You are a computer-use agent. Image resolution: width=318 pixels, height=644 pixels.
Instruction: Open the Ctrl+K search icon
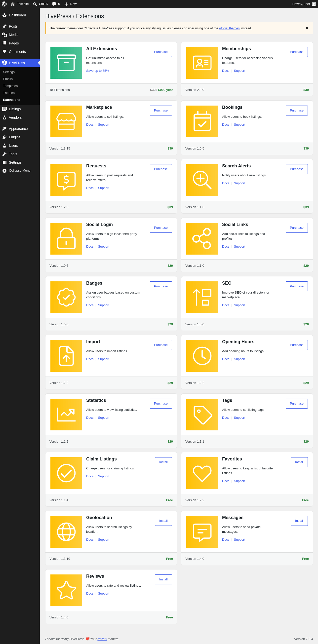35,4
